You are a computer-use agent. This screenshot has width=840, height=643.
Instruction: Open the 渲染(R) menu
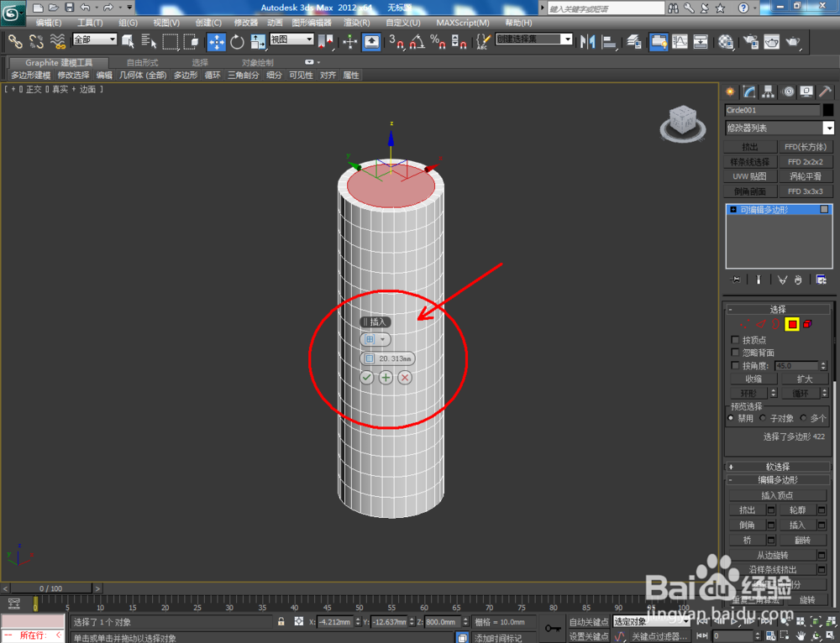(357, 23)
